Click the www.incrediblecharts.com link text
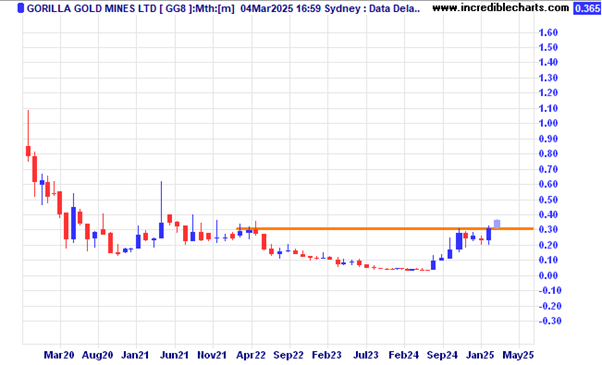The width and height of the screenshot is (602, 365). tap(501, 8)
